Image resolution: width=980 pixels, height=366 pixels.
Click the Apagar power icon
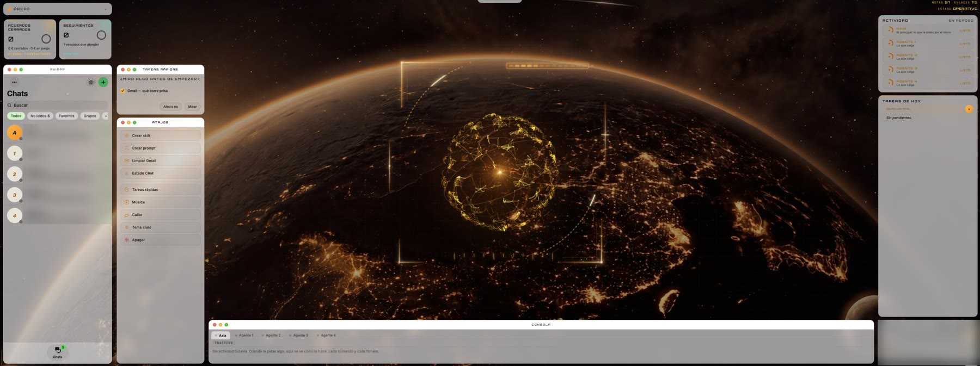127,240
